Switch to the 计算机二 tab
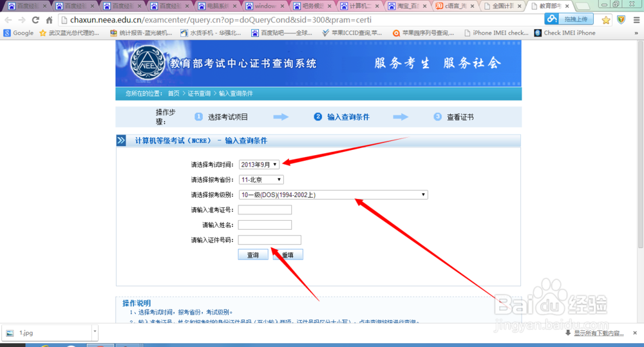Image resolution: width=644 pixels, height=347 pixels. click(x=361, y=6)
